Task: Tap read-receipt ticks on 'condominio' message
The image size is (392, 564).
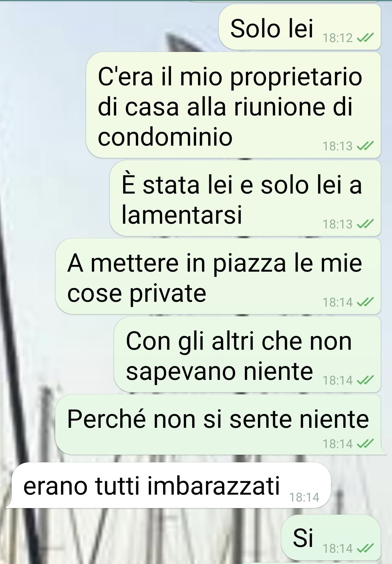Action: (364, 146)
